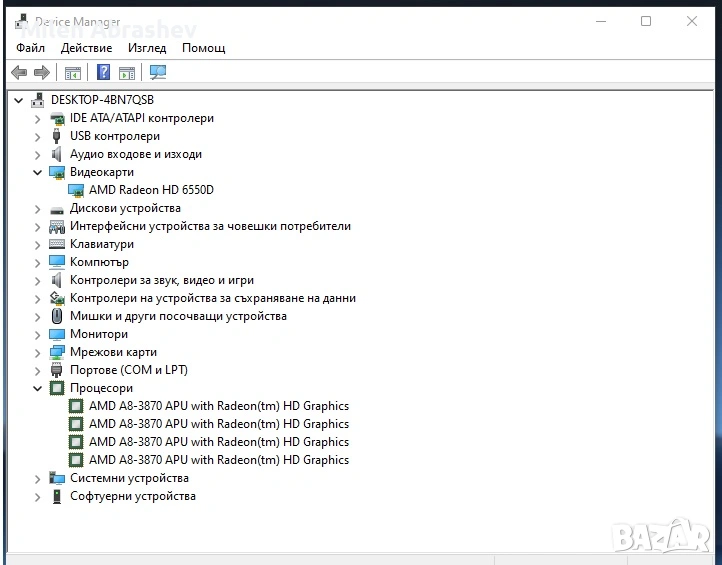Open the Файл menu

(x=31, y=47)
